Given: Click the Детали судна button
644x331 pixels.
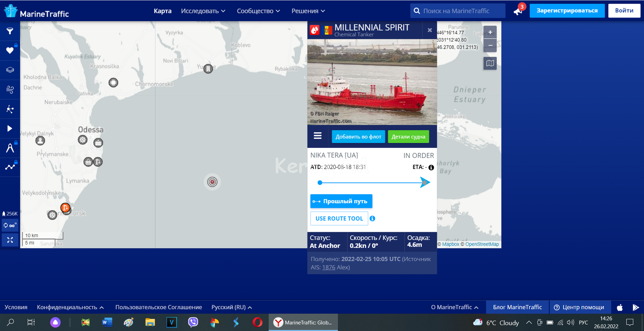Looking at the screenshot, I should (408, 136).
